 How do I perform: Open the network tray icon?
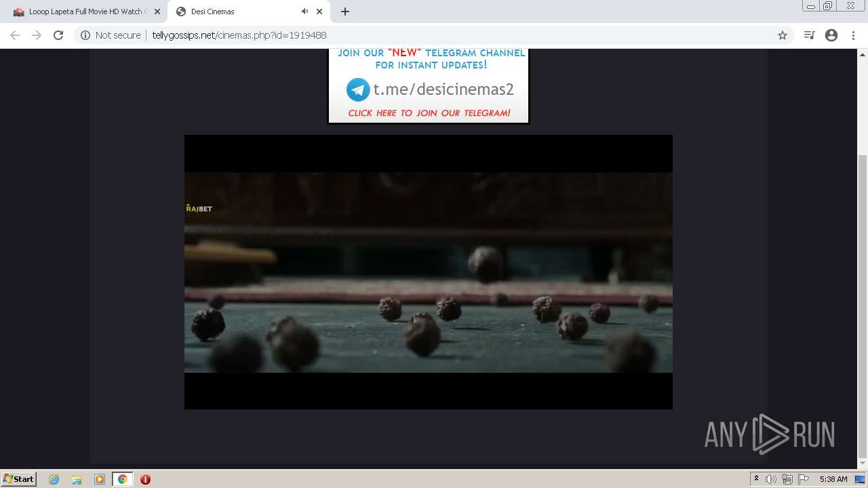pos(787,479)
